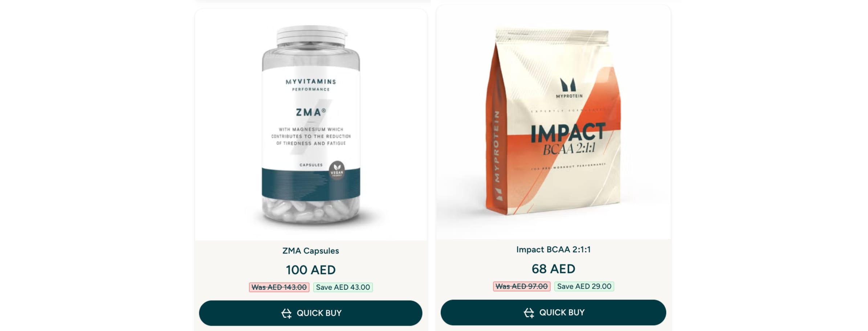Click the IMPACT lettering on pouch
The height and width of the screenshot is (331, 868).
[x=568, y=133]
